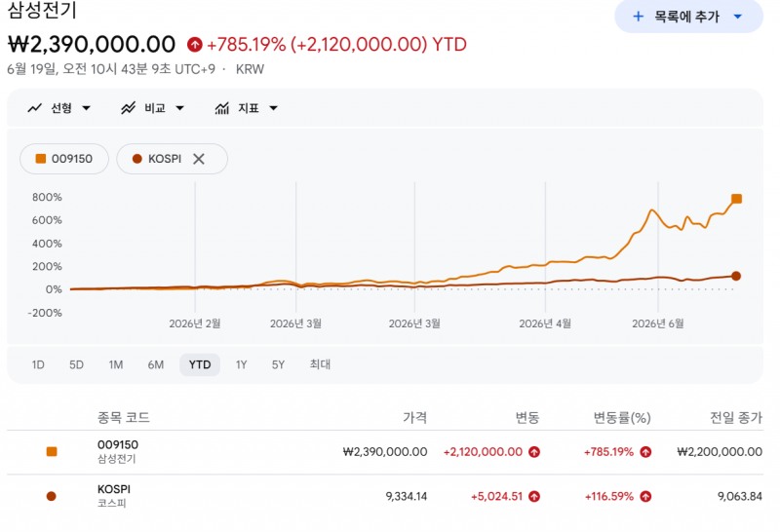Click the orange end-point marker of the 009150 line

[x=737, y=199]
